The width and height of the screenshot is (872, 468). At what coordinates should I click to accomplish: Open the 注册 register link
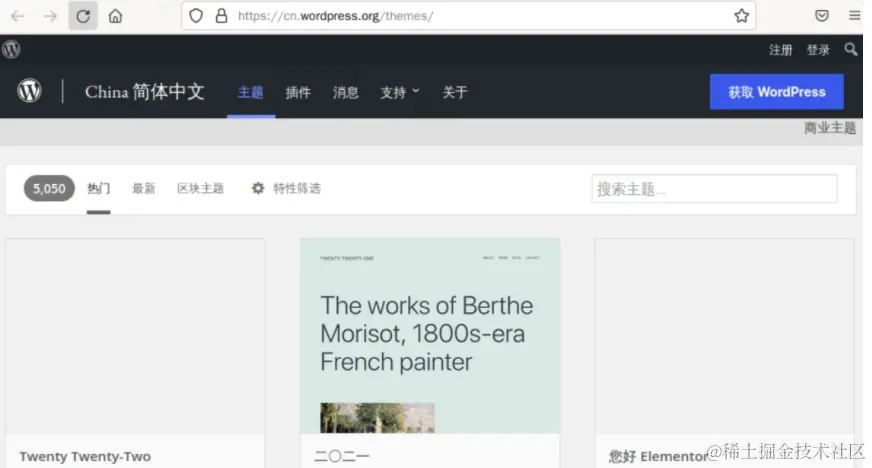pos(781,50)
